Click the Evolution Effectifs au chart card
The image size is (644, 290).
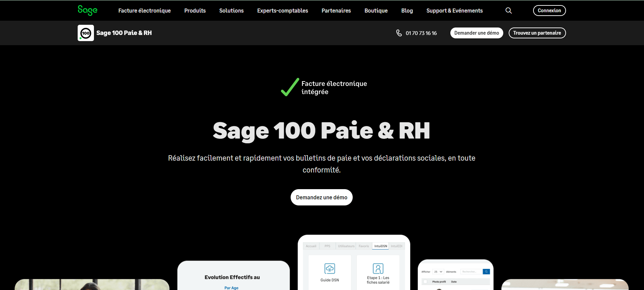tap(233, 275)
